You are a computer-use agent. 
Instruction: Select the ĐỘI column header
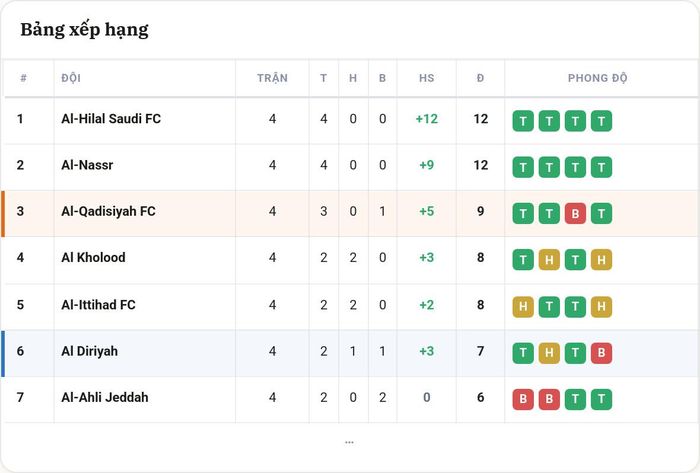(x=71, y=78)
